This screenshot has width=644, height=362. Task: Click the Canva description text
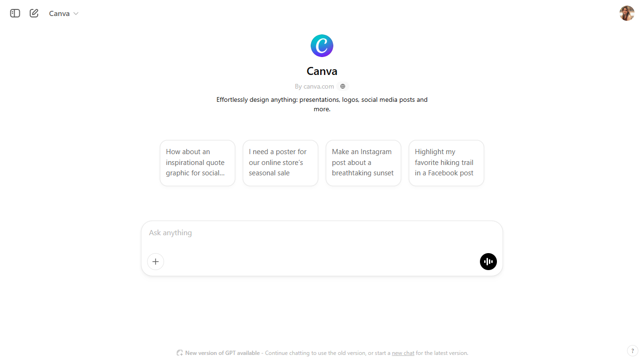pyautogui.click(x=322, y=104)
